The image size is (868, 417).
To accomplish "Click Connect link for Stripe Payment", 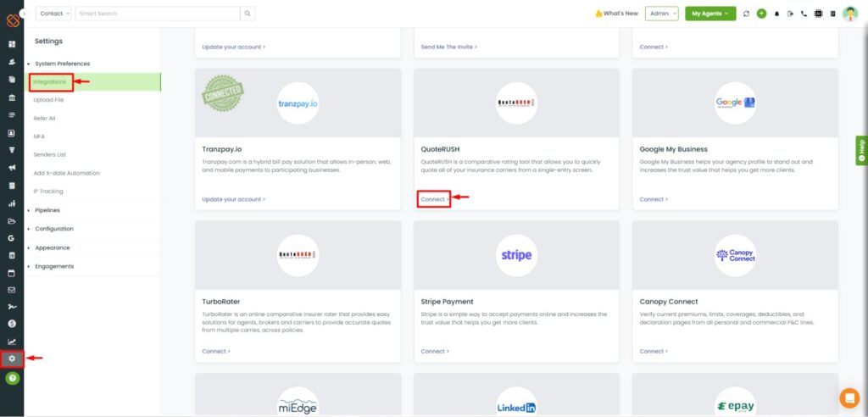I will (x=435, y=351).
